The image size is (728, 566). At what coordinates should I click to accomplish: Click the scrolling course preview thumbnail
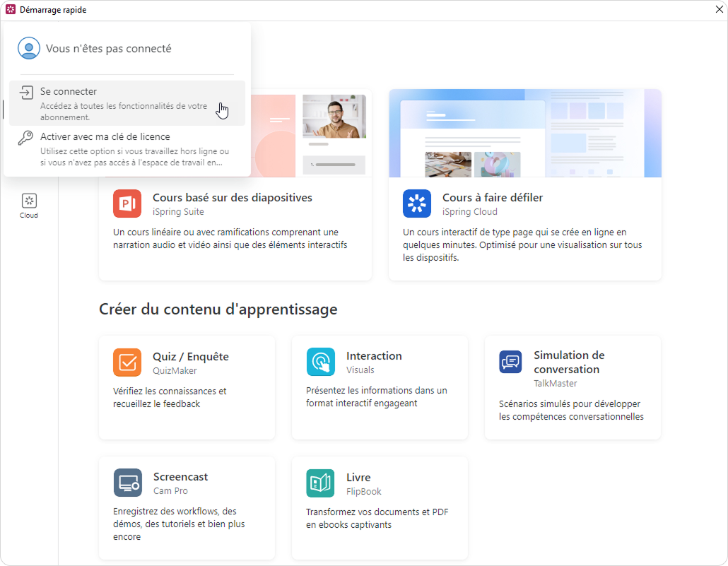coord(525,134)
